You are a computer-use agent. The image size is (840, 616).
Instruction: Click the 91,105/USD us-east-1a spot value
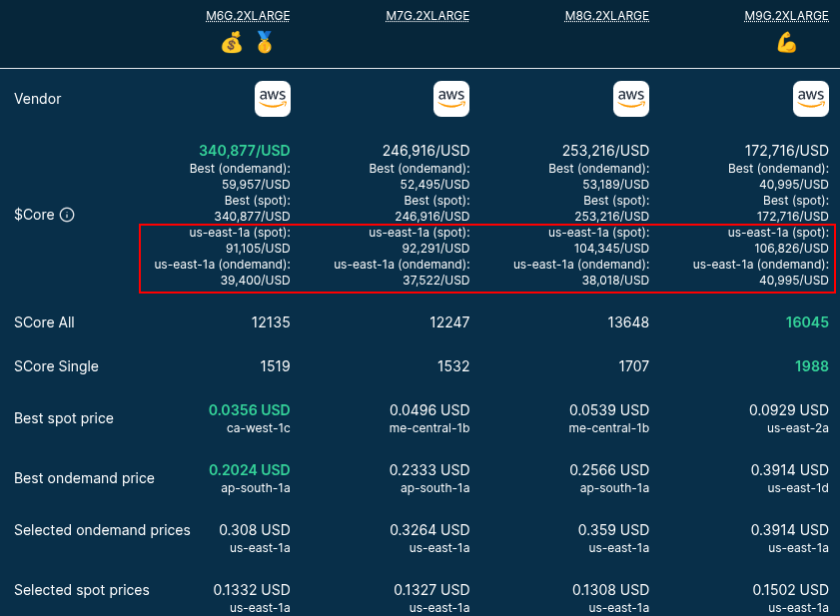point(258,249)
